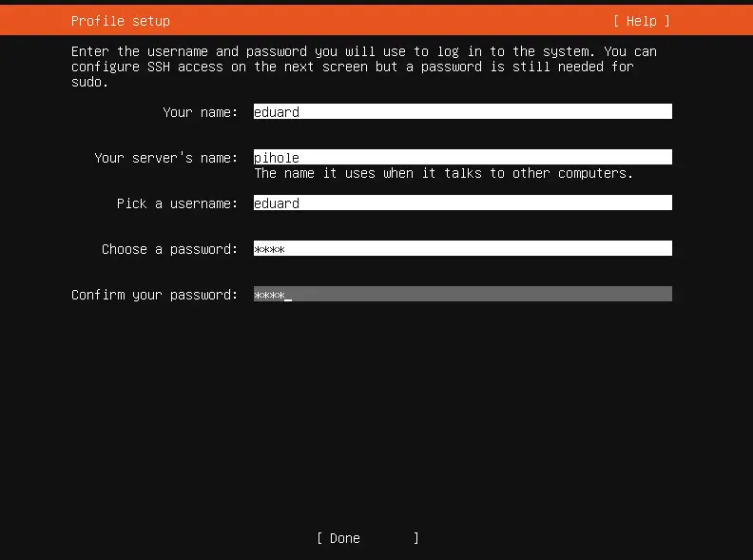Click the Profile setup title text
This screenshot has height=560, width=753.
tap(121, 21)
